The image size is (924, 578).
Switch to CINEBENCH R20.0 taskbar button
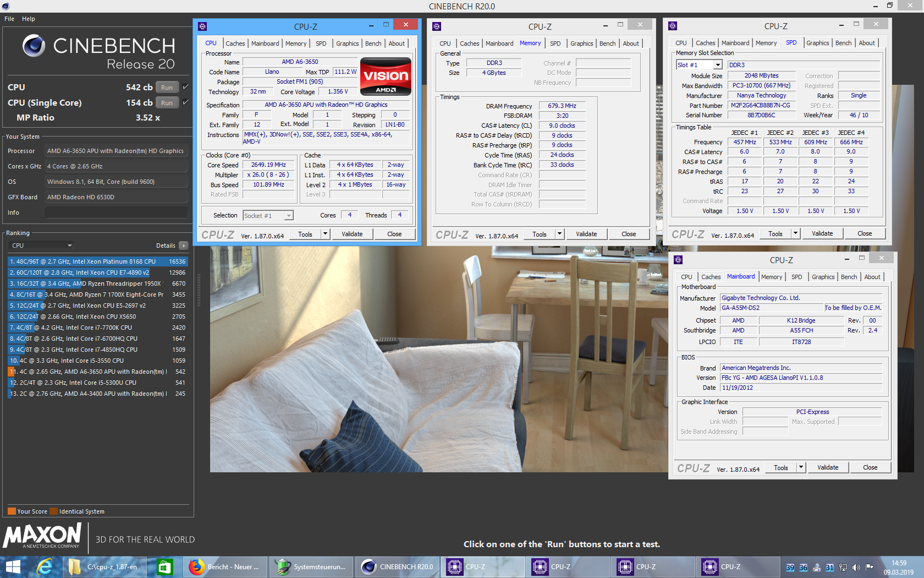click(x=398, y=566)
